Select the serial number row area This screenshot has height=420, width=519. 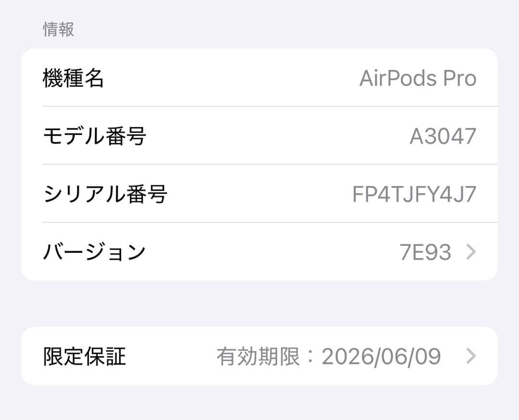click(259, 193)
